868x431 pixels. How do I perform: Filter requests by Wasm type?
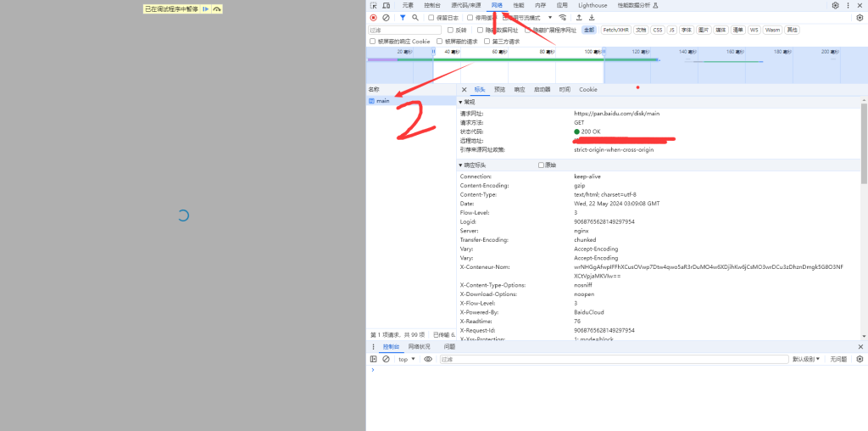coord(772,30)
